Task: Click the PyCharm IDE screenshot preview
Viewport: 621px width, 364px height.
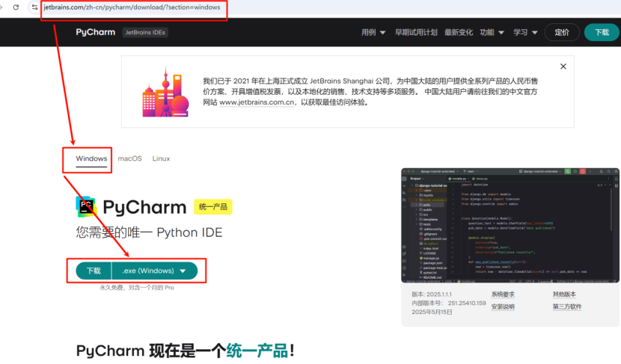Action: [x=510, y=226]
